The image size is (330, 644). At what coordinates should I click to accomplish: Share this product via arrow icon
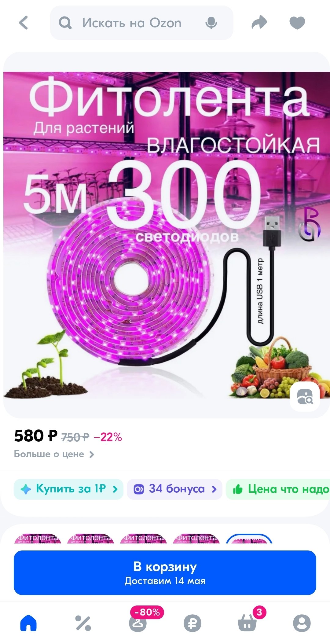pyautogui.click(x=259, y=23)
